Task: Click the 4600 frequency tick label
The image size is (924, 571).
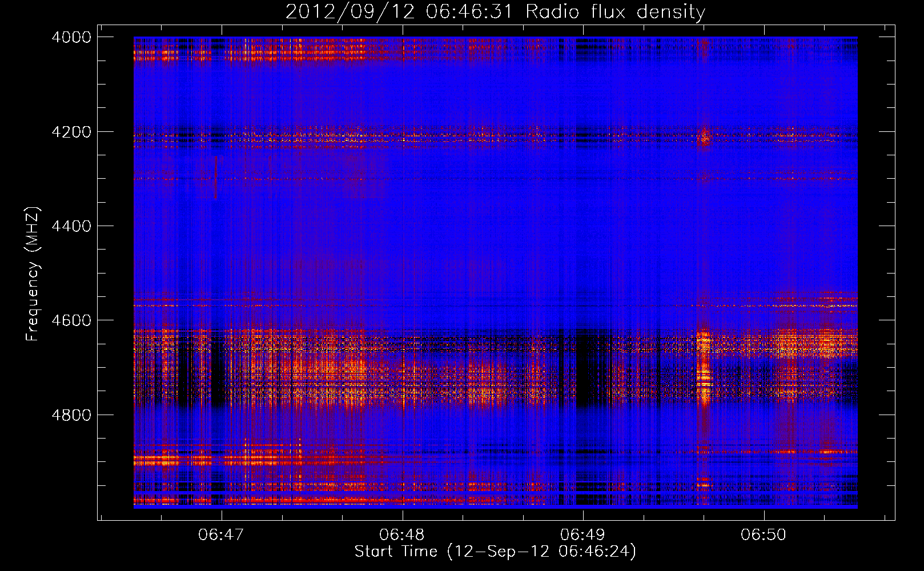Action: click(x=71, y=320)
